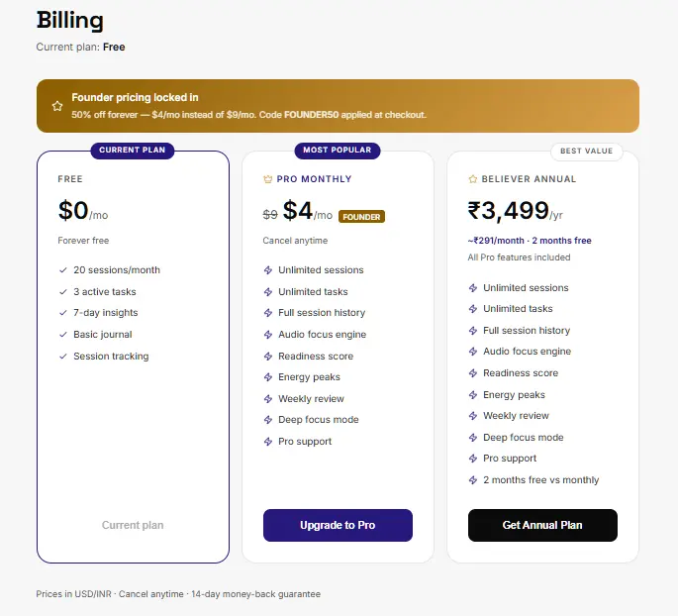
Task: Click lightning icon beside Pro support in Pro Monthly
Action: (x=268, y=442)
